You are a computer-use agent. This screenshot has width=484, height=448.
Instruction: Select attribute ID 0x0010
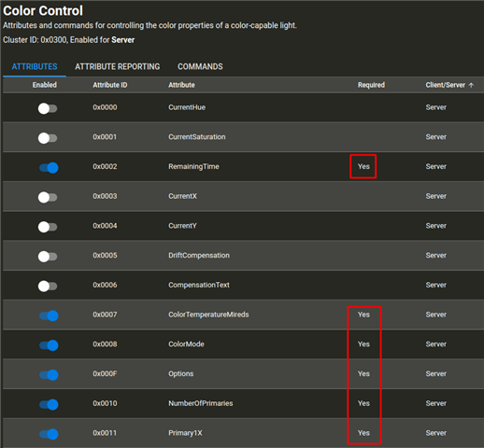tap(105, 403)
